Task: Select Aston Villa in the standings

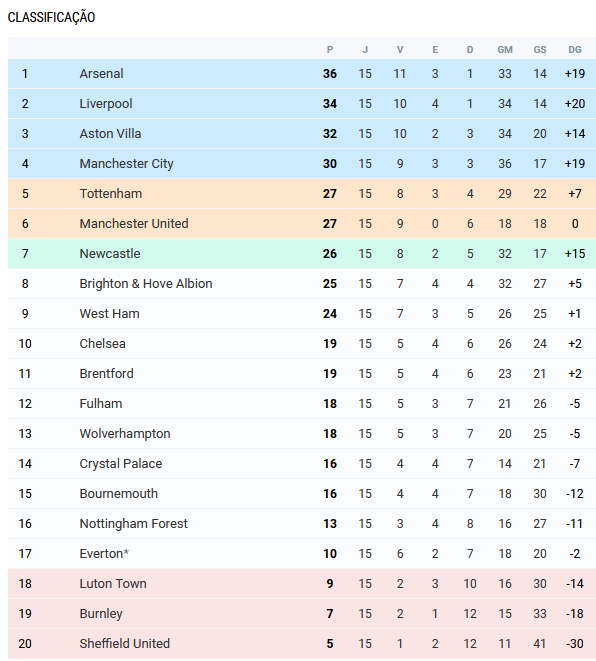Action: 110,134
